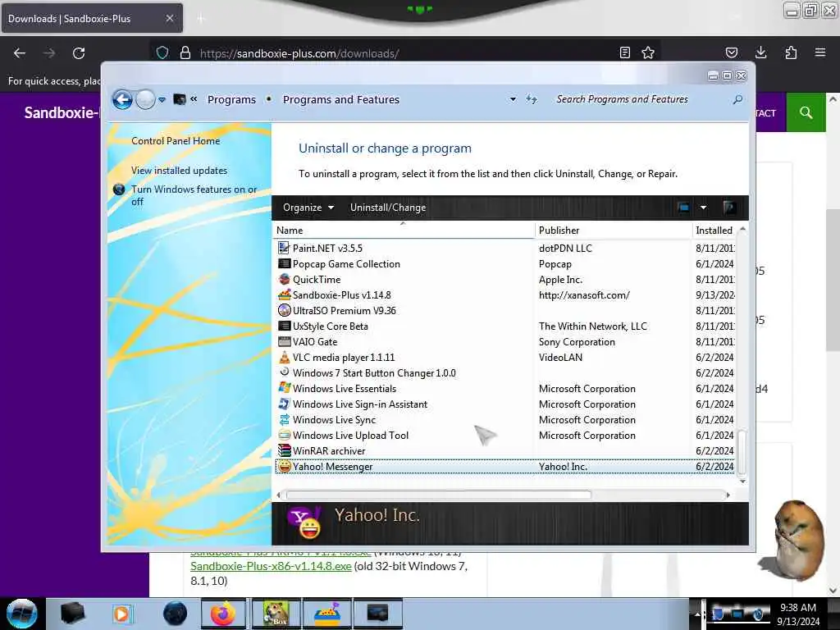Click Windows 7 Start Button Changer icon
Viewport: 840px width, 630px height.
click(x=284, y=372)
